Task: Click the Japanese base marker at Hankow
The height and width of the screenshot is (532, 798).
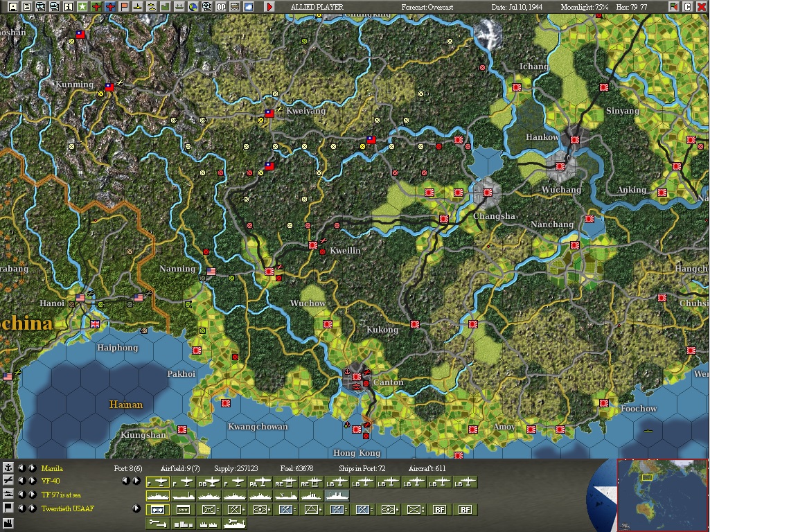Action: click(575, 139)
